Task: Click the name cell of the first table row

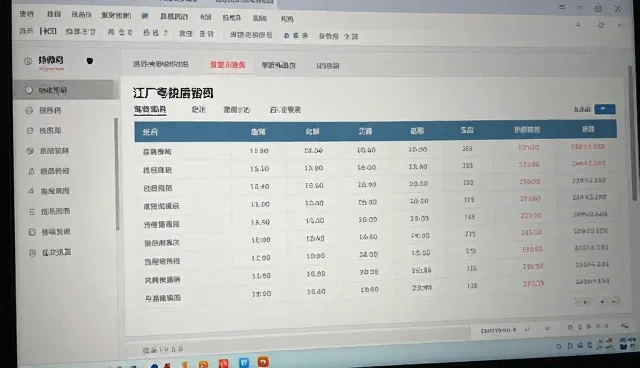Action: 157,152
